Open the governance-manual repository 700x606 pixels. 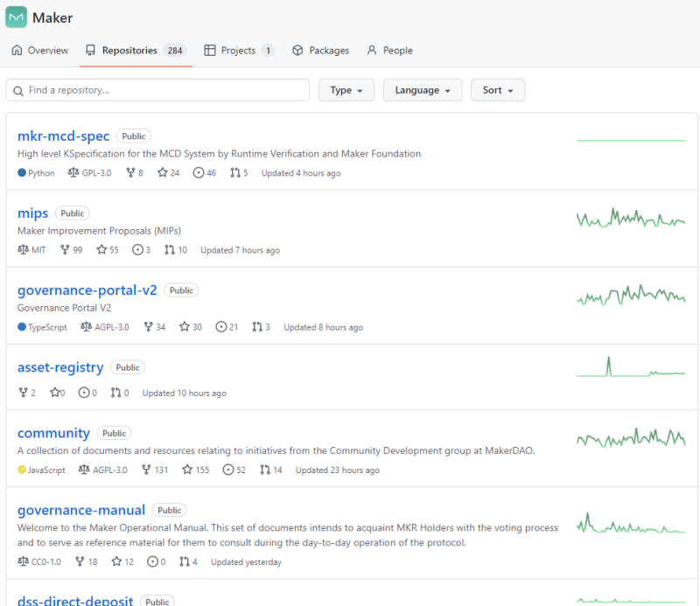coord(81,510)
